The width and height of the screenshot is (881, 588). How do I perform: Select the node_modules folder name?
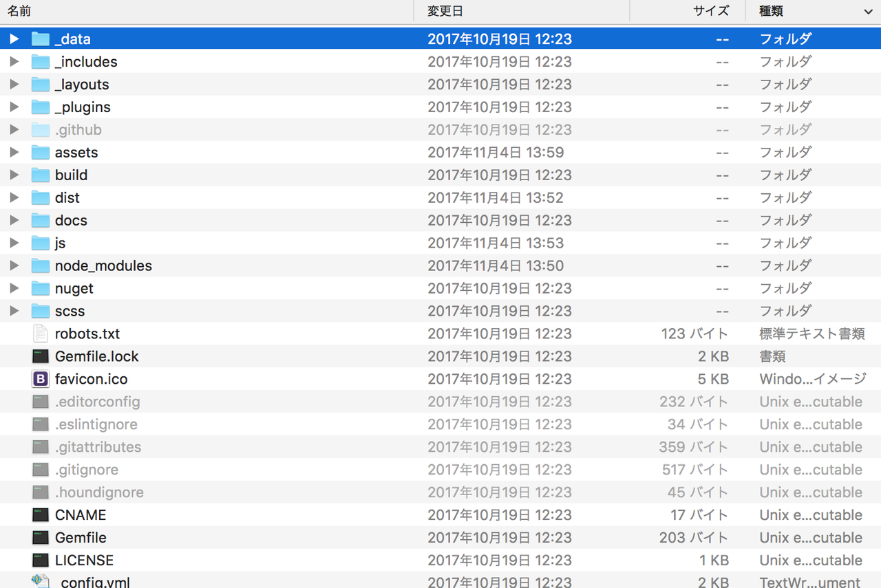pyautogui.click(x=103, y=266)
